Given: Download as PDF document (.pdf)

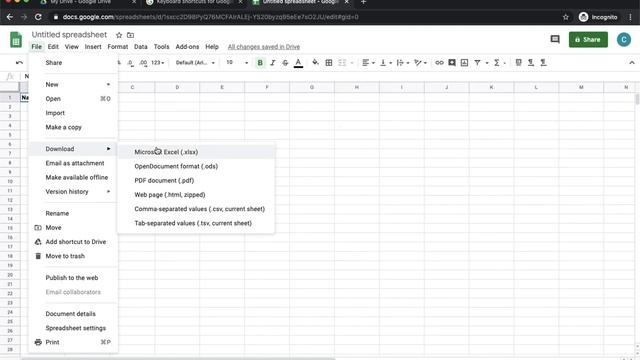Looking at the screenshot, I should point(197,180).
